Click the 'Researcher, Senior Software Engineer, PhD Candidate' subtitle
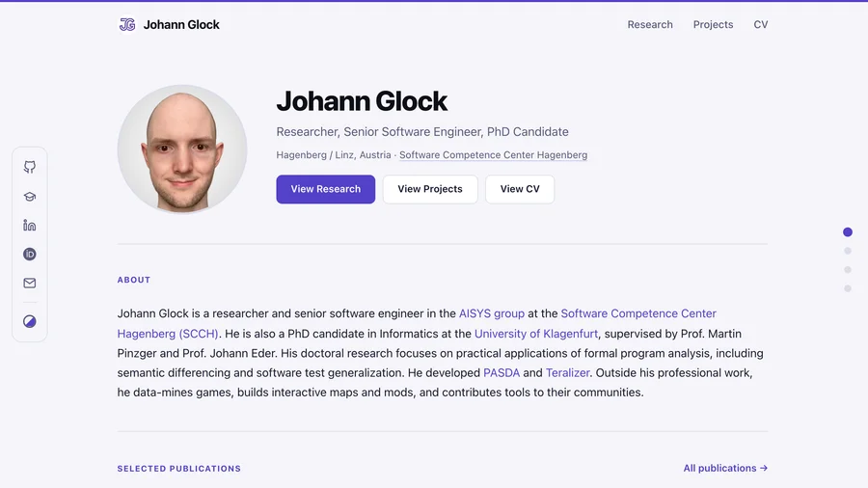 (422, 132)
